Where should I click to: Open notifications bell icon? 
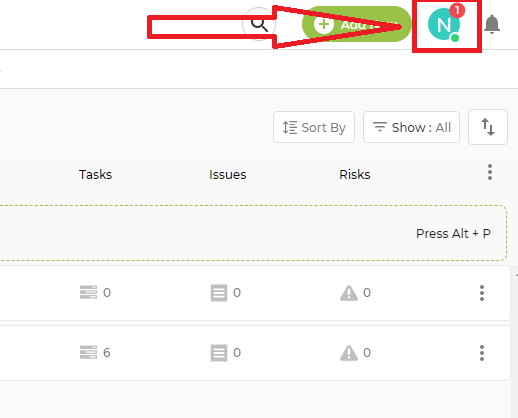[x=492, y=24]
